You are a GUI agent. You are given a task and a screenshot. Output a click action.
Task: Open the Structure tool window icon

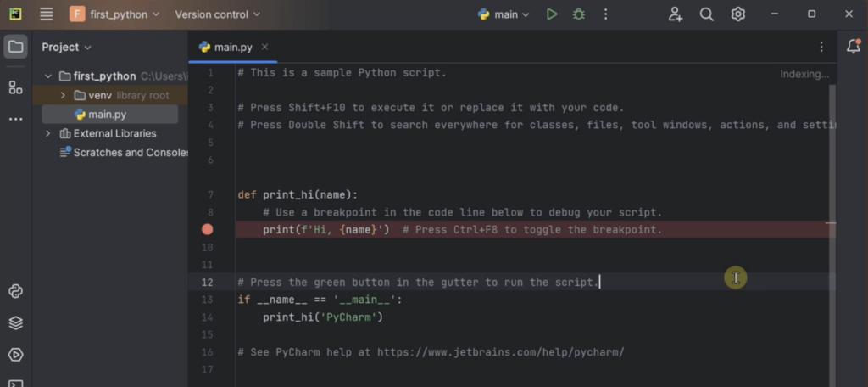(15, 87)
